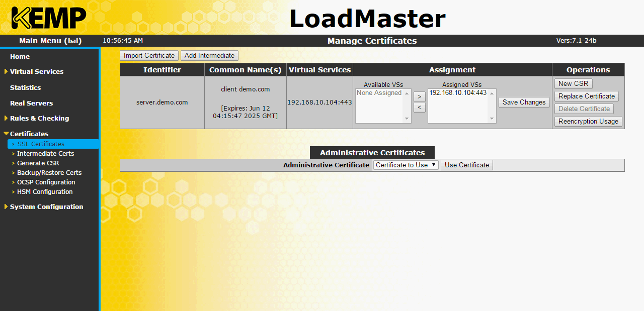Click the Identifier column header
The height and width of the screenshot is (311, 644).
click(162, 70)
